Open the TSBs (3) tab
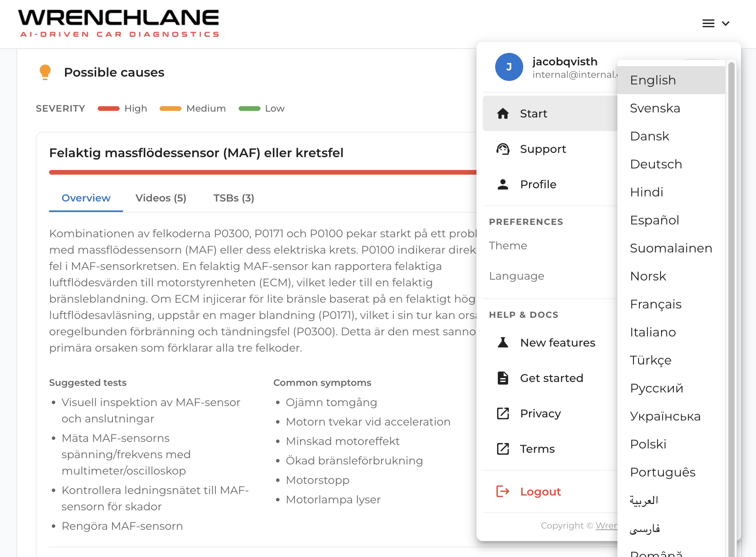The width and height of the screenshot is (756, 557). pos(234,198)
